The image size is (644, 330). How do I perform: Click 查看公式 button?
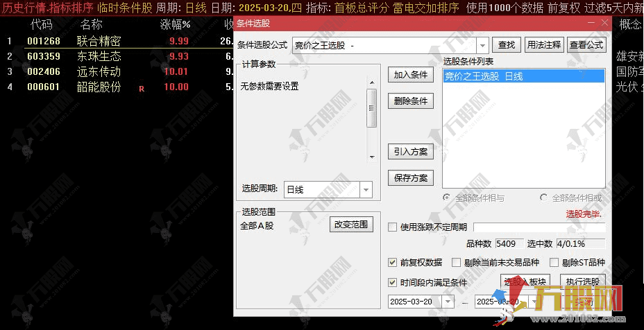586,45
